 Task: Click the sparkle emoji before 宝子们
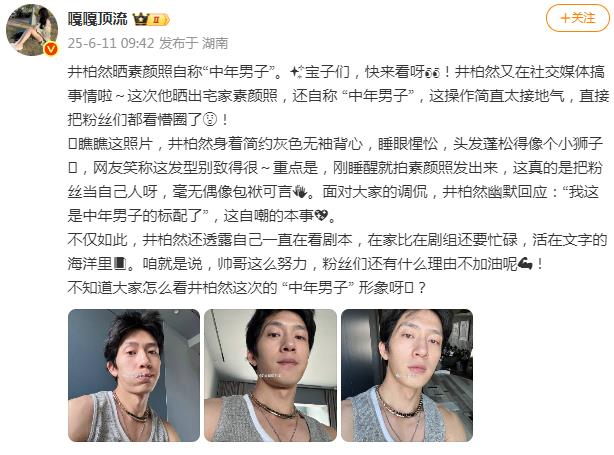click(x=297, y=72)
